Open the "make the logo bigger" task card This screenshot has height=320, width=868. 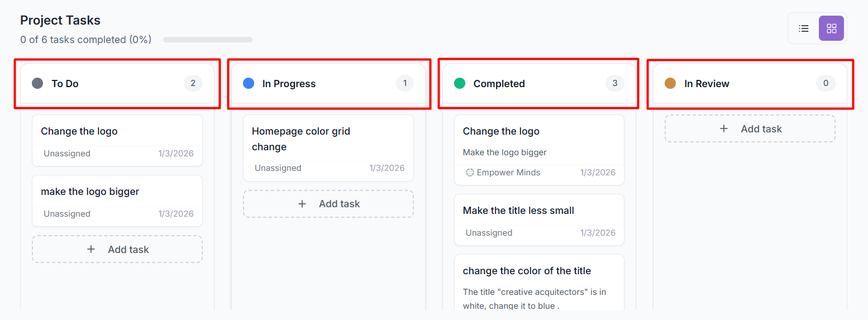click(117, 201)
